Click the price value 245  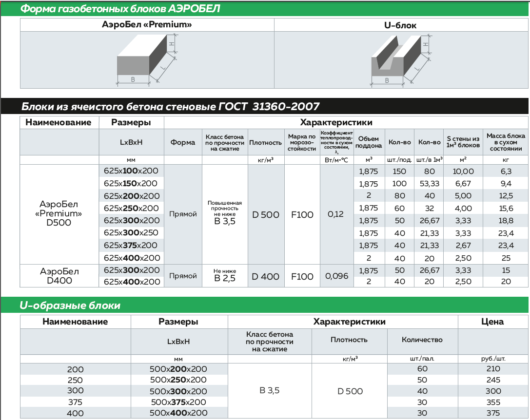pyautogui.click(x=493, y=380)
